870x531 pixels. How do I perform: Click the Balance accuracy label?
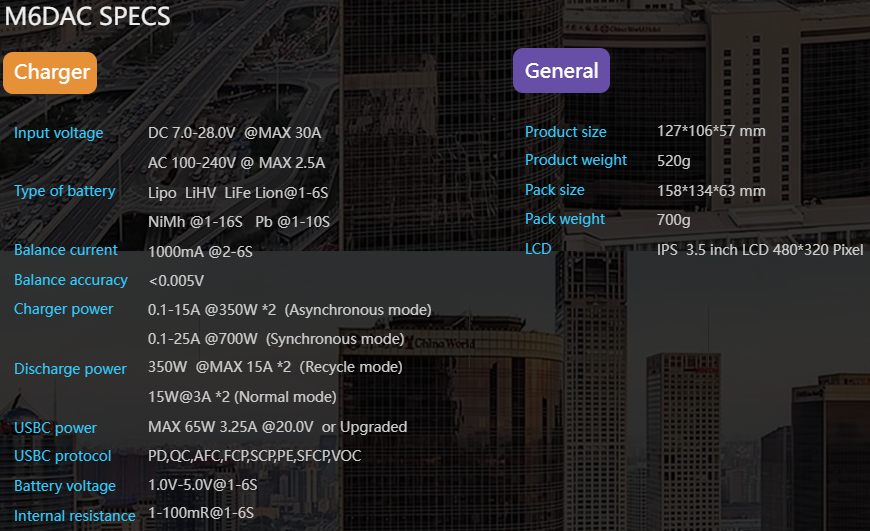click(x=70, y=280)
